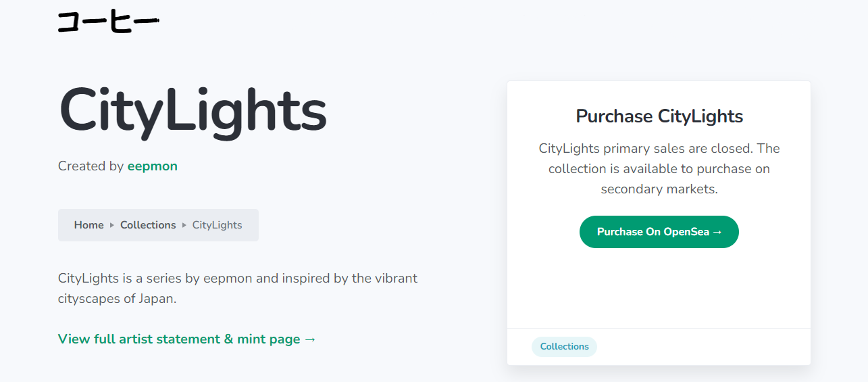Click the Purchase On OpenSea button
This screenshot has width=868, height=382.
tap(659, 232)
